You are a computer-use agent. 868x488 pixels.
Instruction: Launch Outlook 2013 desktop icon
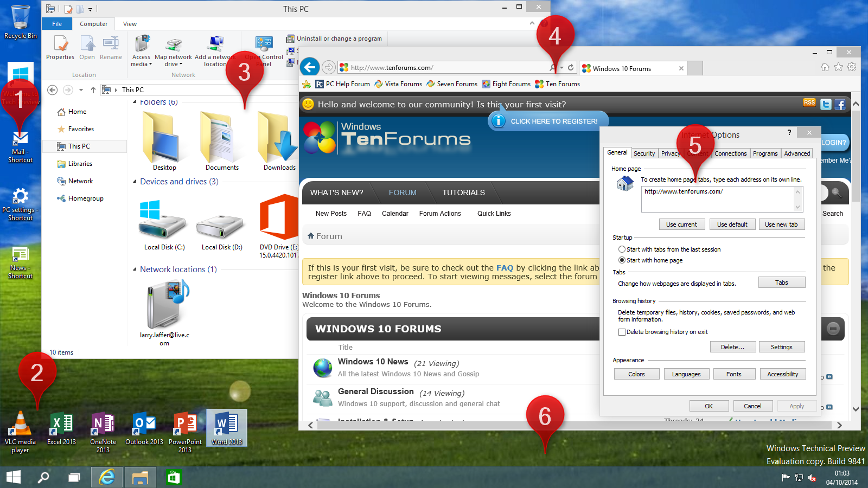coord(144,429)
